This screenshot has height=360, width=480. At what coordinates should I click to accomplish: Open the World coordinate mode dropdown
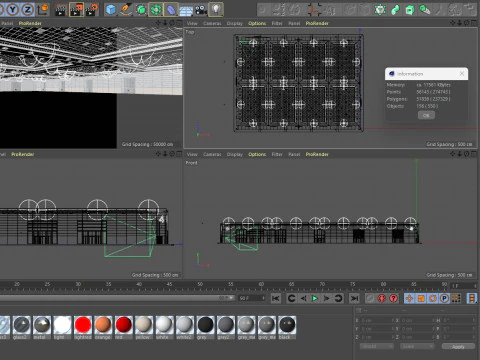(377, 347)
